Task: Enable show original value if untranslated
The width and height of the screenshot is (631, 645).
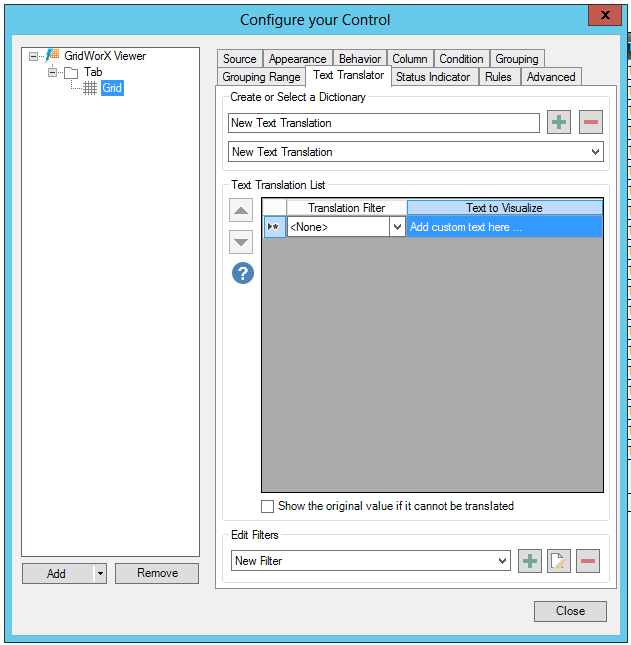Action: pos(267,506)
